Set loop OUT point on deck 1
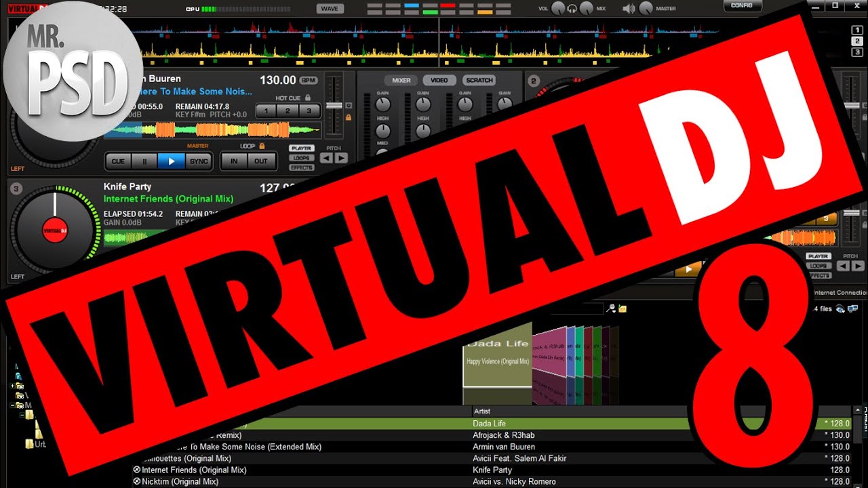This screenshot has width=868, height=488. click(x=261, y=161)
